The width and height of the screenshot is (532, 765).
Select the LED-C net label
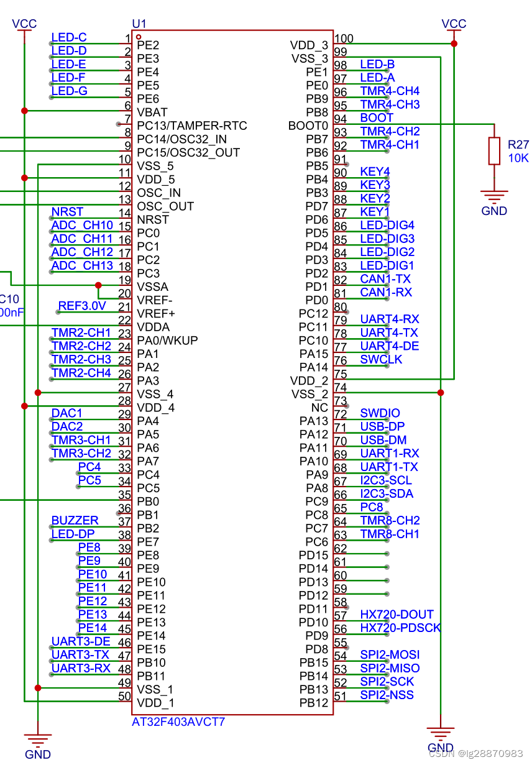[68, 37]
